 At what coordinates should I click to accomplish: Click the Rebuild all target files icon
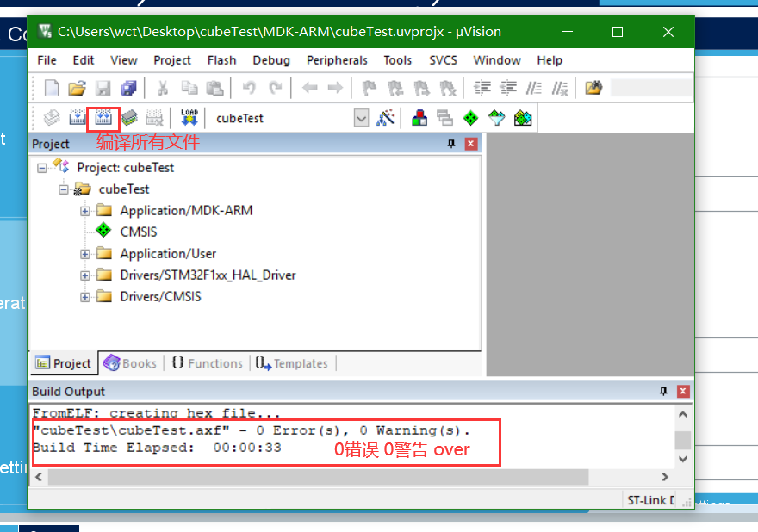[103, 117]
